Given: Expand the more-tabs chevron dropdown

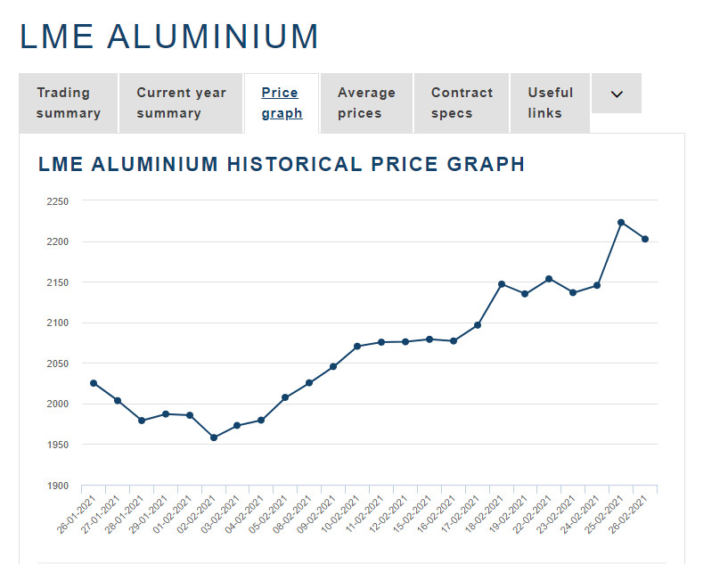Looking at the screenshot, I should (616, 94).
